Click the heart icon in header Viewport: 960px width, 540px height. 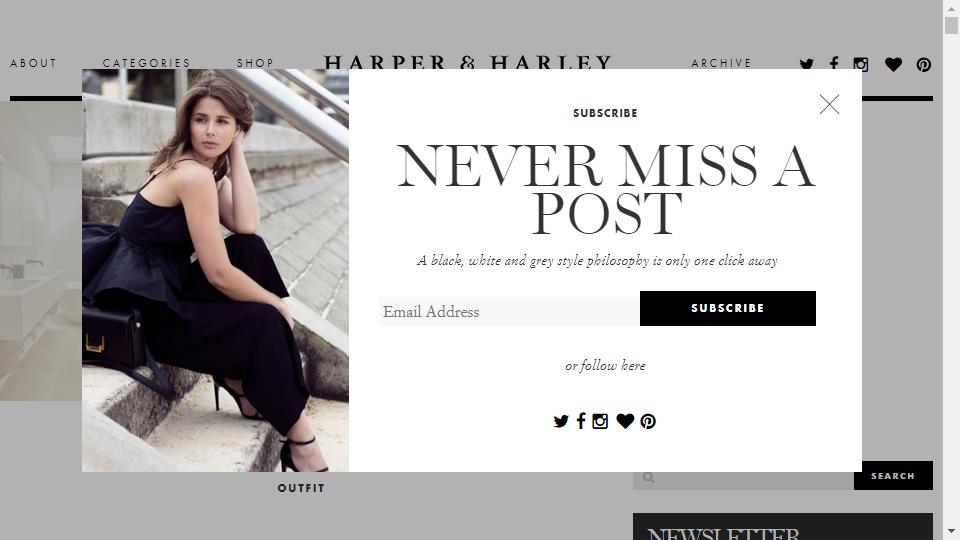893,64
